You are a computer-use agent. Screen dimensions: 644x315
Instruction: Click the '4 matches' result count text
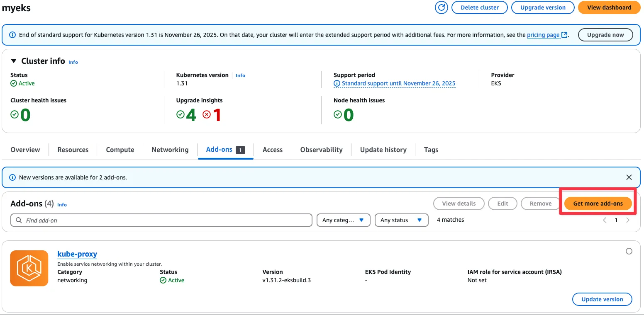coord(451,220)
